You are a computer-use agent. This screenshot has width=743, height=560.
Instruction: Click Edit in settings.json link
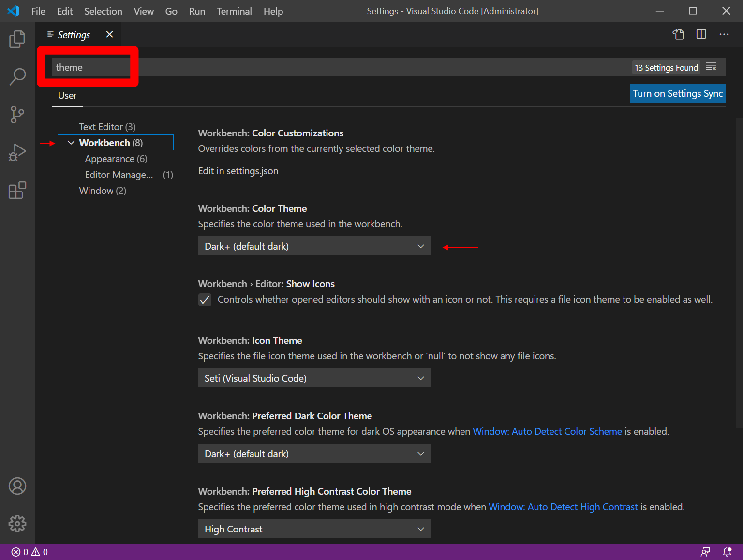(238, 171)
